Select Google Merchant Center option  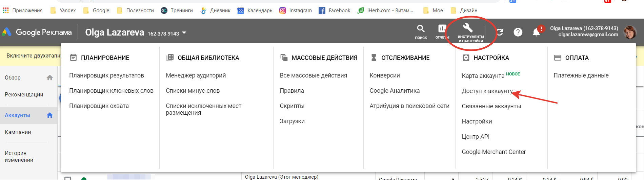494,152
